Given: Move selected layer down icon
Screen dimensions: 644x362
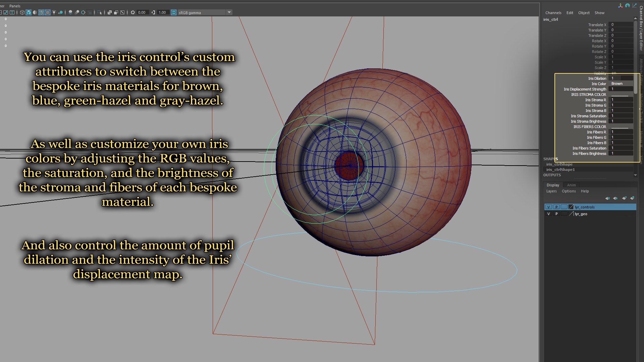Looking at the screenshot, I should (x=615, y=198).
